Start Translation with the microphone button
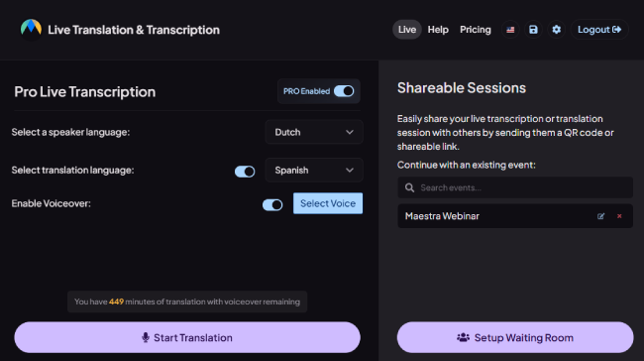 (x=187, y=337)
